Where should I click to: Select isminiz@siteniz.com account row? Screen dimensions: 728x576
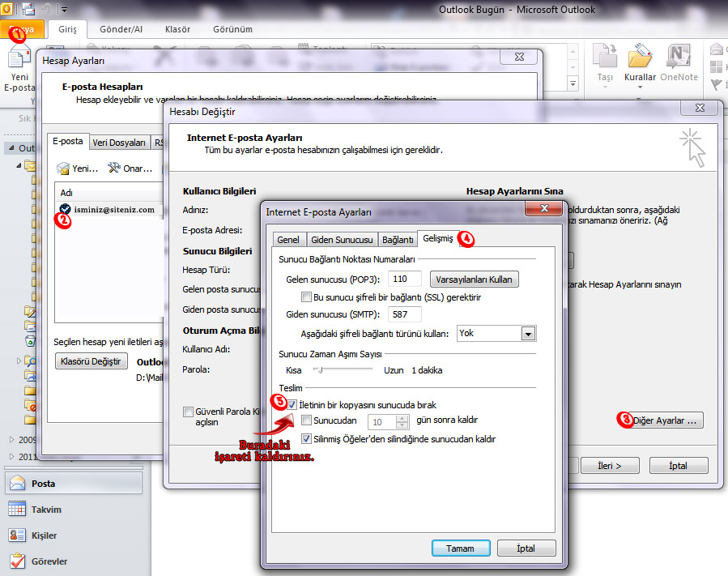(109, 210)
